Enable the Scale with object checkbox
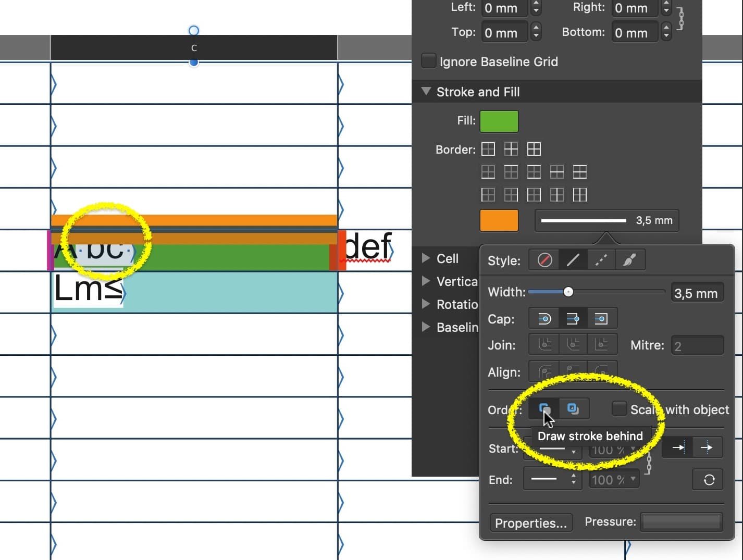This screenshot has width=743, height=560. [x=619, y=409]
